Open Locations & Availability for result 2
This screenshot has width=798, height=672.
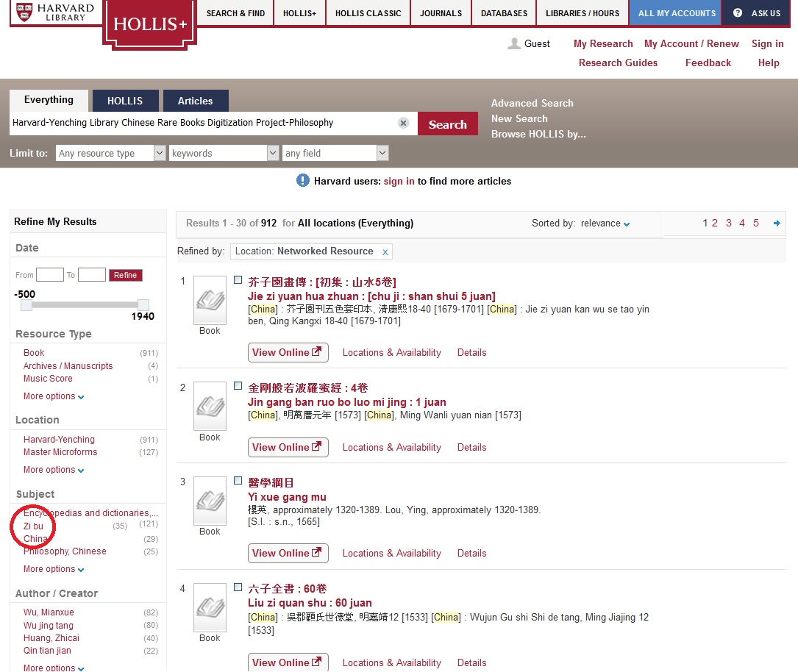click(x=391, y=447)
